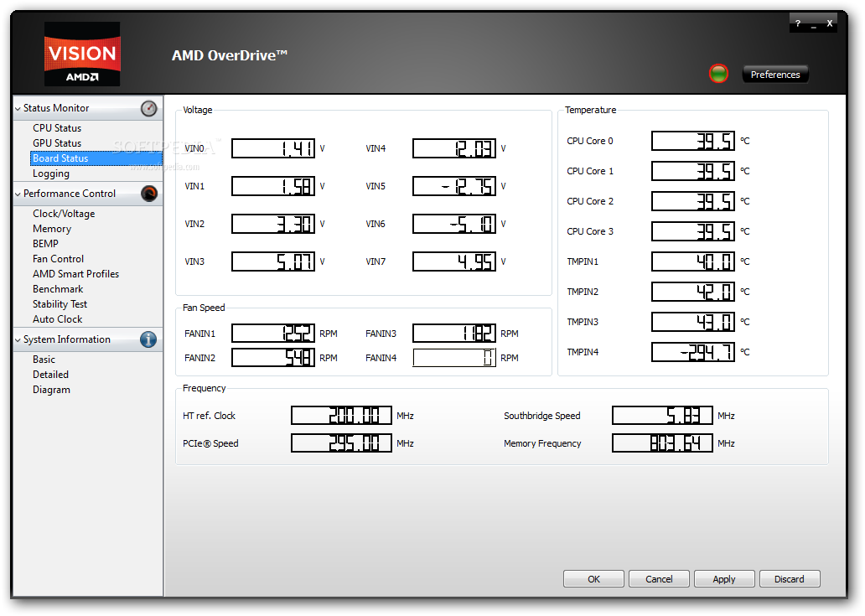This screenshot has height=616, width=865.
Task: Click the FANIN4 RPM field
Action: click(454, 357)
